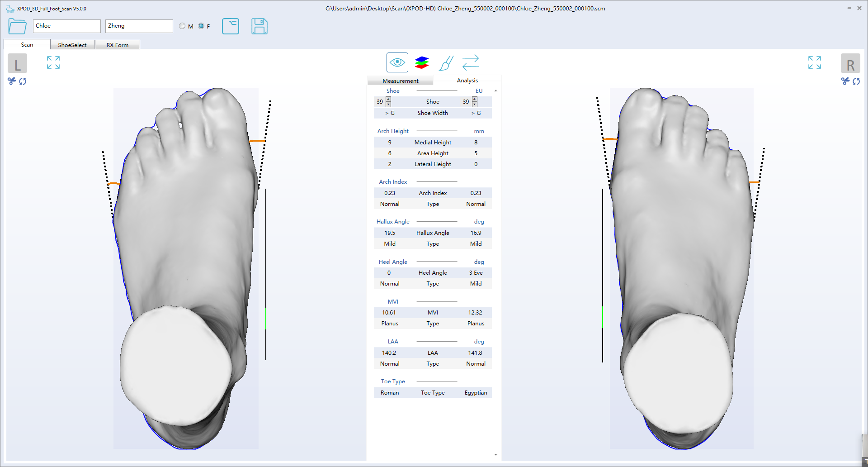Select the scissors trim tool for left foot
This screenshot has width=868, height=467.
[11, 81]
